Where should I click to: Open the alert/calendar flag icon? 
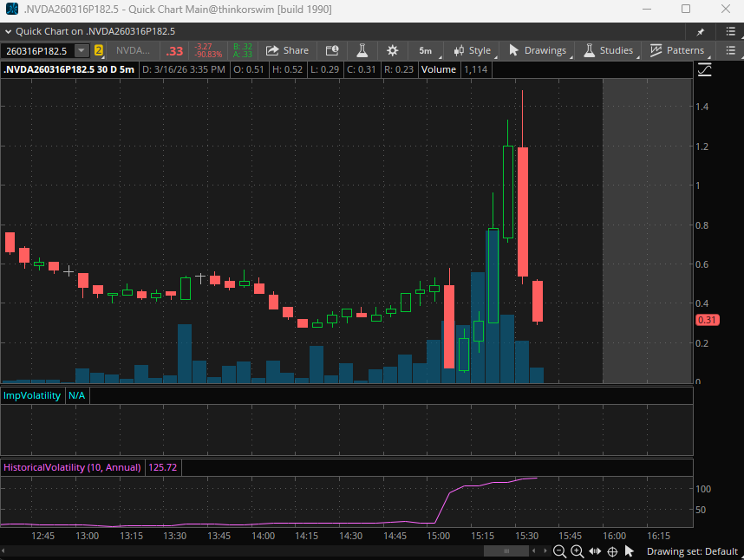coord(331,50)
